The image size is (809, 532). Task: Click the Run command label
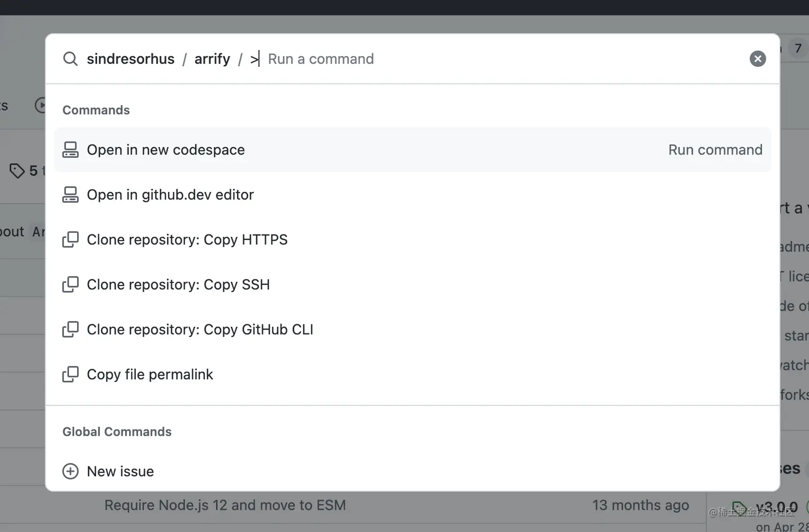tap(715, 150)
